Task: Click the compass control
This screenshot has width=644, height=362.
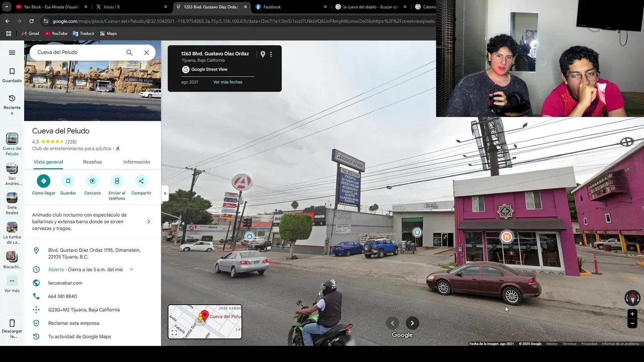Action: click(632, 298)
